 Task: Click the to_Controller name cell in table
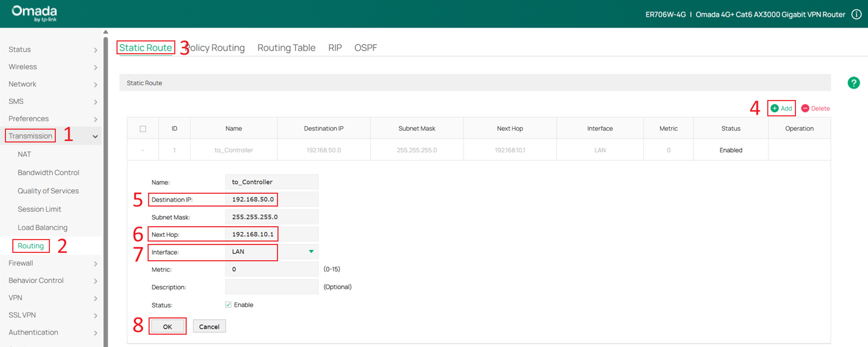point(234,150)
